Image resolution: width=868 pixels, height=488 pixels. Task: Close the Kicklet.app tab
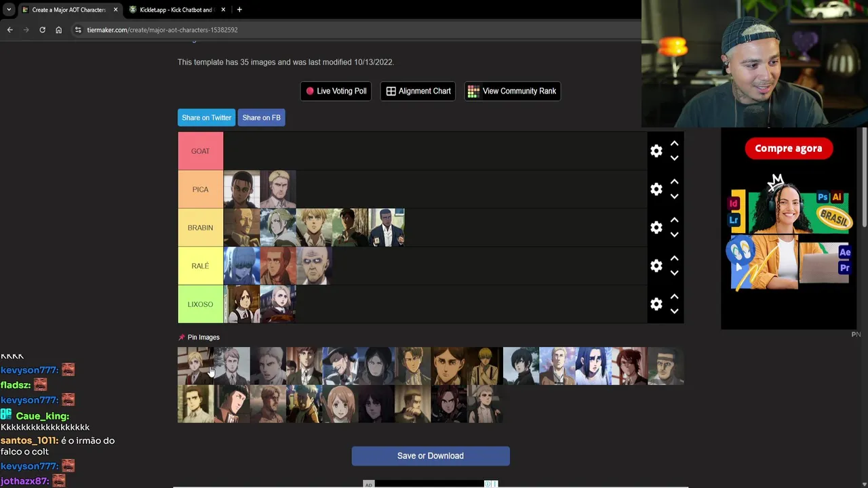(x=223, y=9)
